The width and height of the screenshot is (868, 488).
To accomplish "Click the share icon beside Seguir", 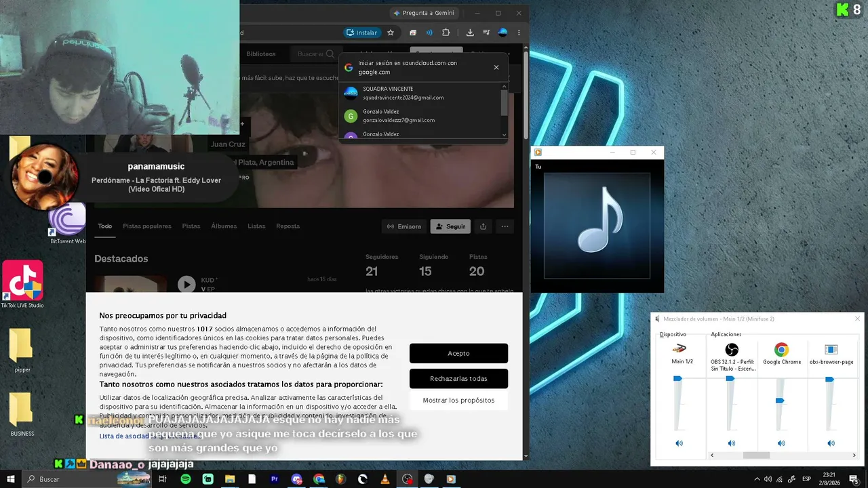I will (x=483, y=226).
